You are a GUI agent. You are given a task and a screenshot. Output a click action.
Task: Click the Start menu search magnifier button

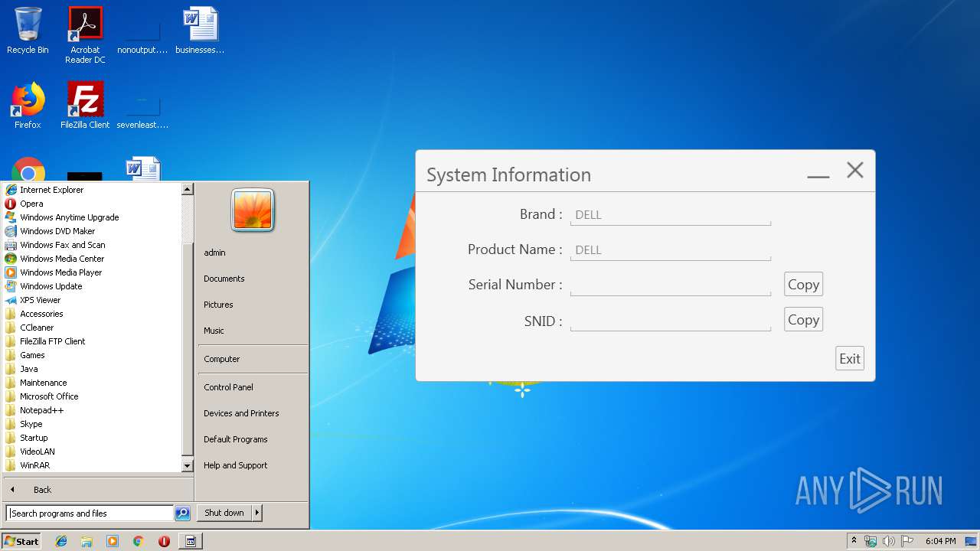[182, 514]
